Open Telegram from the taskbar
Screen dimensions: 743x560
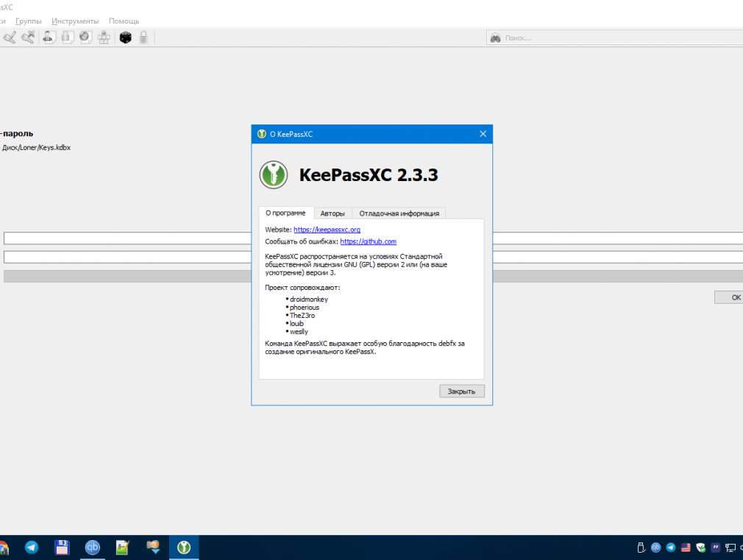point(32,547)
